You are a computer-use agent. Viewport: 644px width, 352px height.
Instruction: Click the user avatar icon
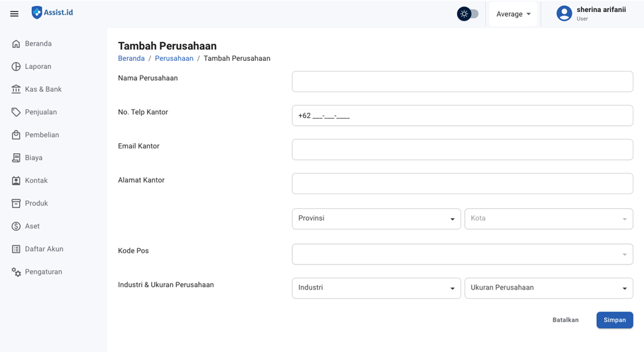pyautogui.click(x=564, y=14)
